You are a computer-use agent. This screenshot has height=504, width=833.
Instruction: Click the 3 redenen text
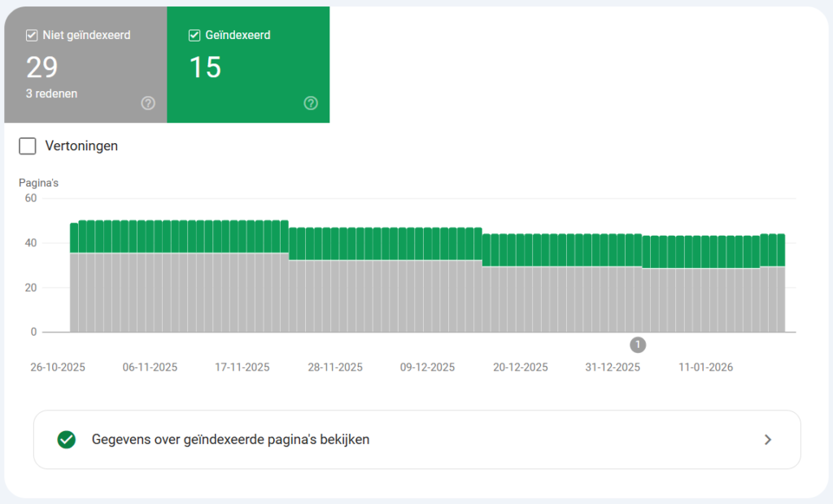coord(51,93)
